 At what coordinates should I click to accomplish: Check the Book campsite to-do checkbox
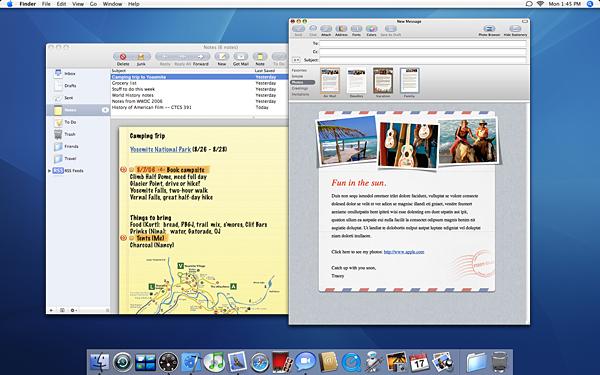point(132,170)
